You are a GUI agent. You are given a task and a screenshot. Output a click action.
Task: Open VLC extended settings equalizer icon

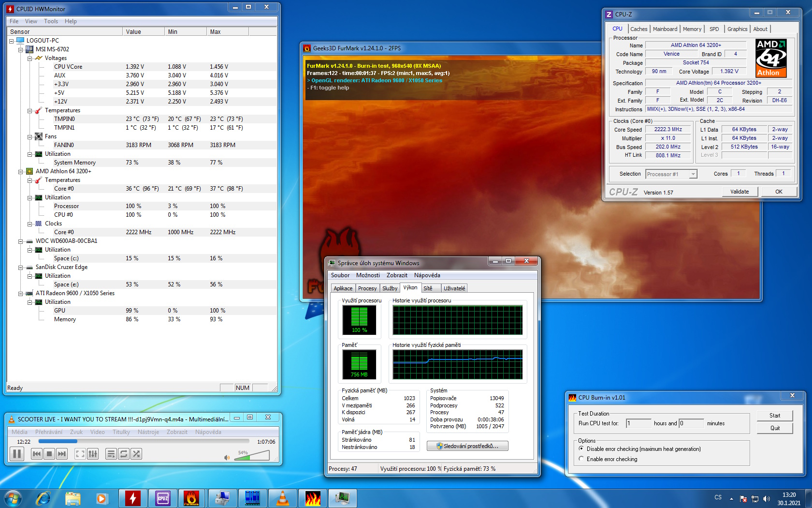pyautogui.click(x=93, y=454)
